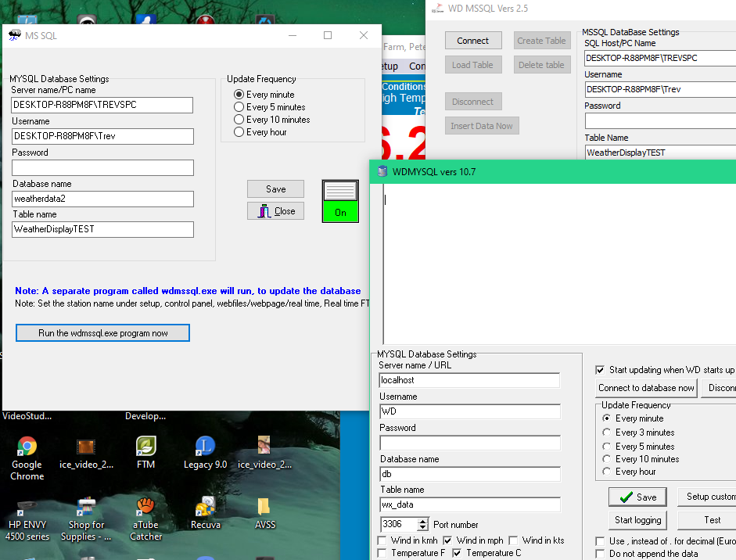Click Start logging button
The image size is (736, 560).
(x=638, y=520)
